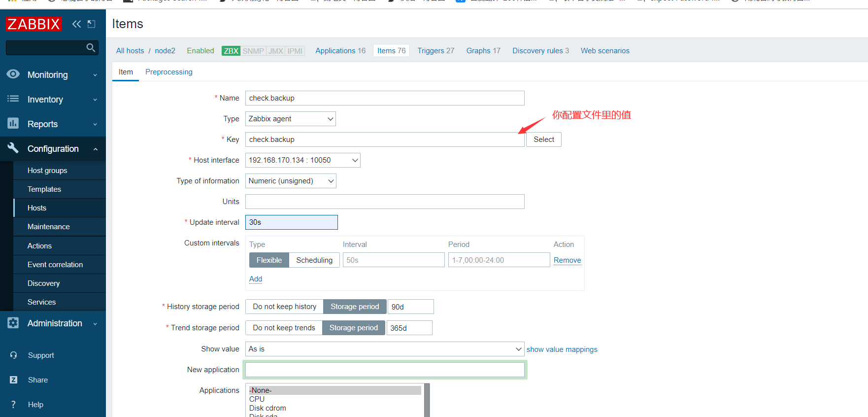Switch to the Preprocessing tab

point(169,72)
